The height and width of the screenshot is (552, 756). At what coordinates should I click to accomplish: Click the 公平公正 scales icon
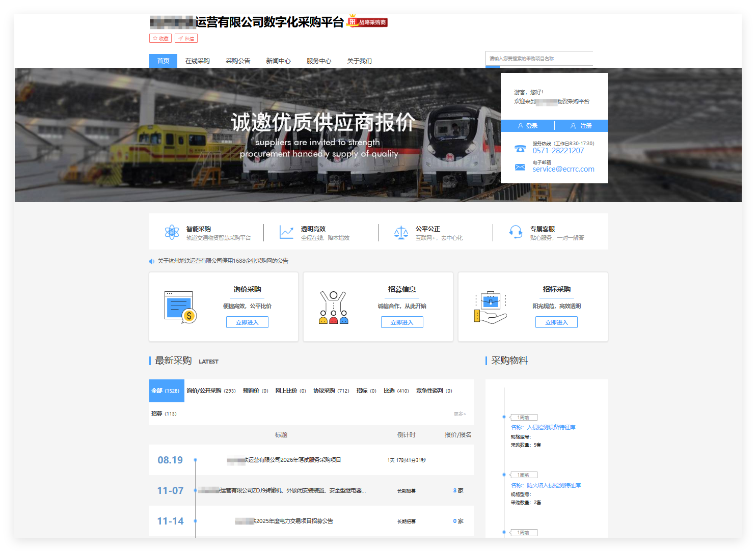[x=401, y=233]
